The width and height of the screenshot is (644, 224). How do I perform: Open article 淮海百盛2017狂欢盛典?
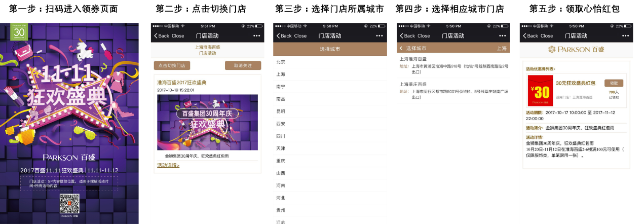click(182, 83)
